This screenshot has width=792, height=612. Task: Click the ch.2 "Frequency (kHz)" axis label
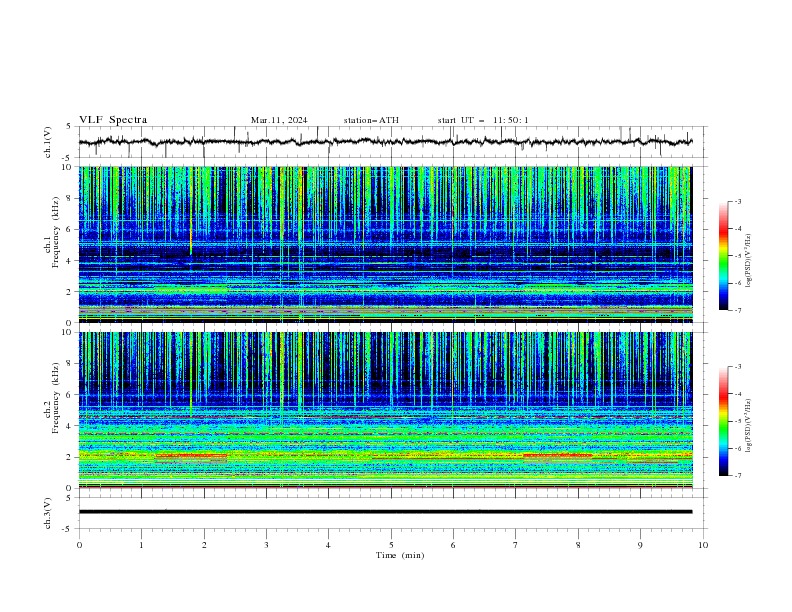tap(55, 398)
